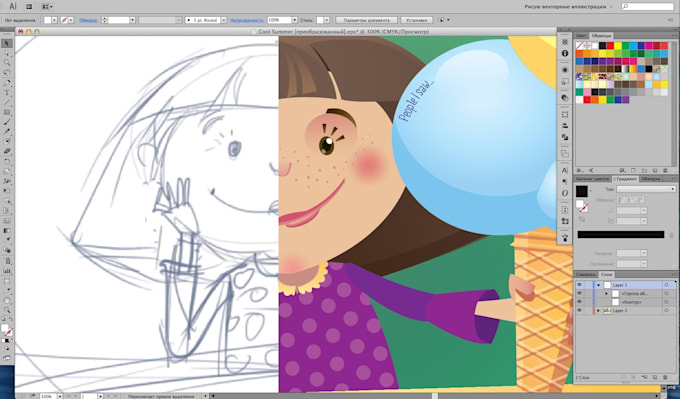
Task: Hide the Контур sublayer eye icon
Action: click(579, 302)
